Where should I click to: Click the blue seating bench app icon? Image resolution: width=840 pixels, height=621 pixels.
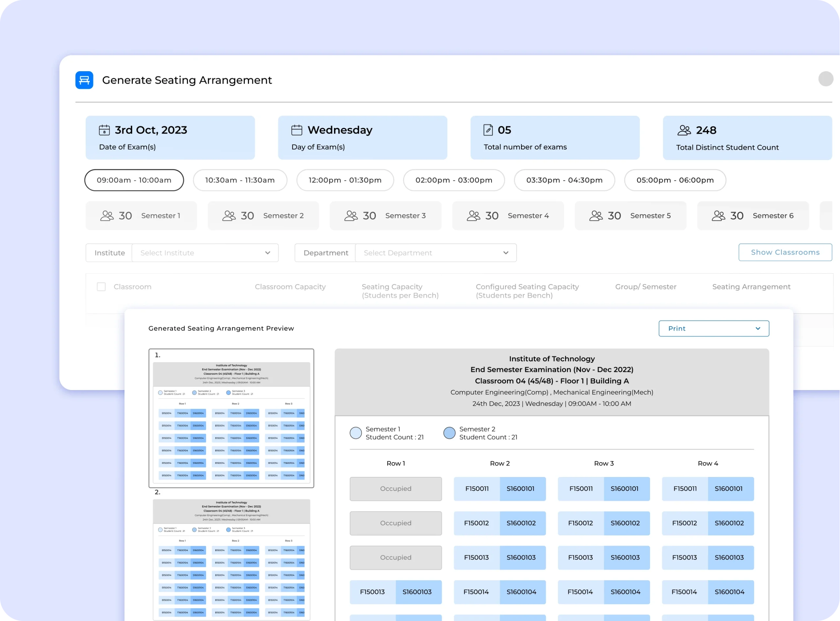pos(84,80)
